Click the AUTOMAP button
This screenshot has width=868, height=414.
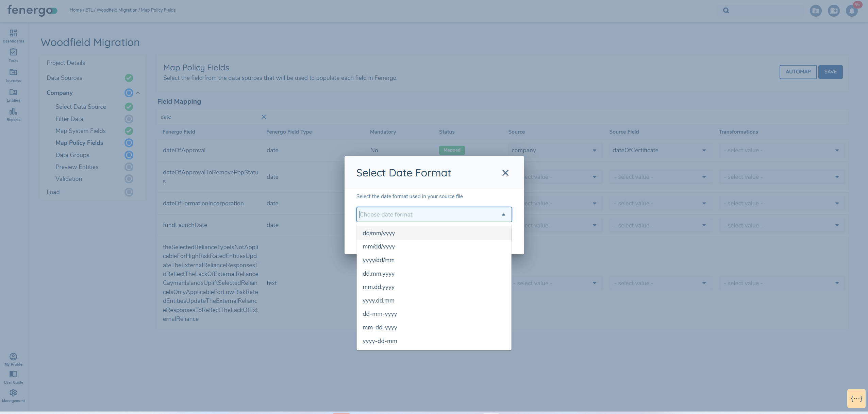tap(798, 72)
